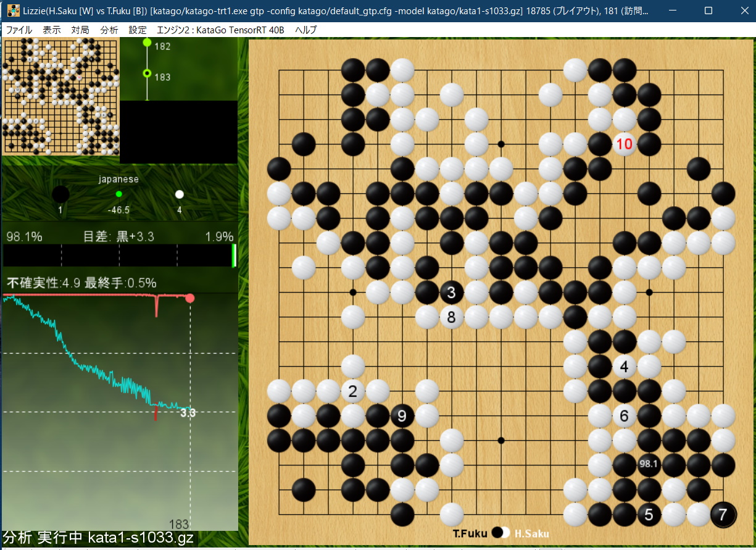
Task: Click the black stone labeled 7
Action: 723,514
